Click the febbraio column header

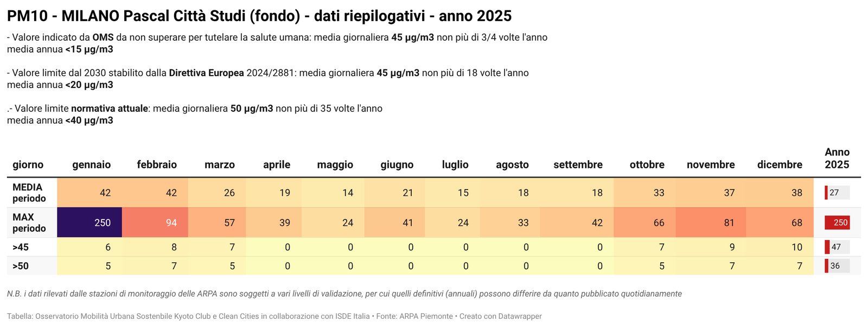(x=157, y=165)
